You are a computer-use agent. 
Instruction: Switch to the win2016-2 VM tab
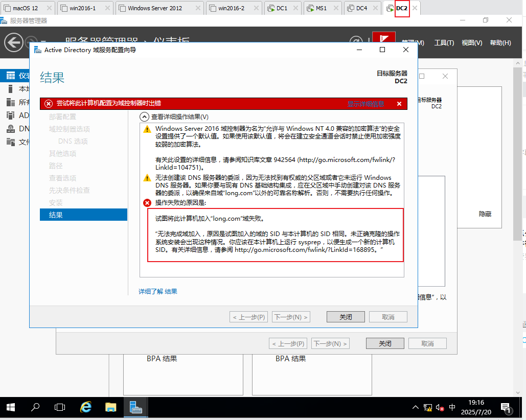pyautogui.click(x=234, y=8)
